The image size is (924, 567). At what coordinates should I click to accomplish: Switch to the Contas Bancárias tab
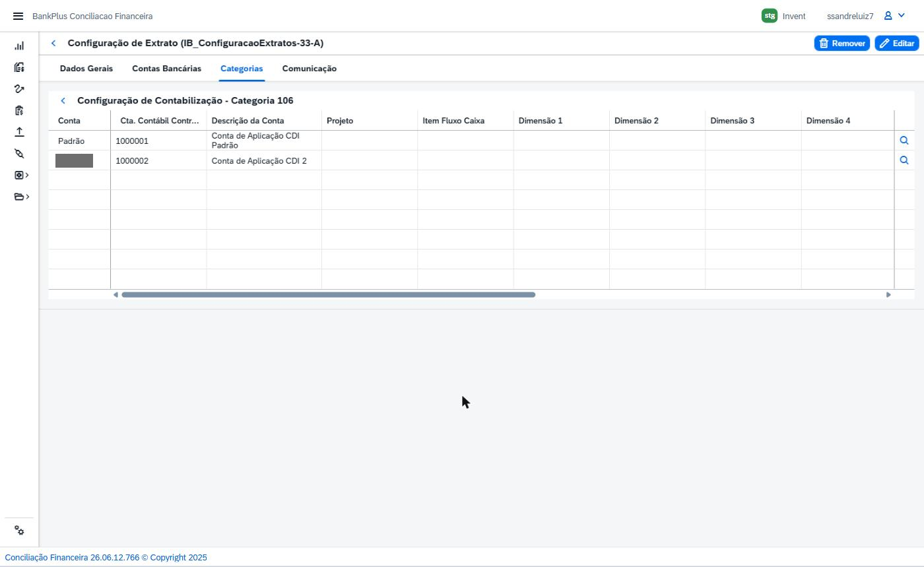pos(166,69)
